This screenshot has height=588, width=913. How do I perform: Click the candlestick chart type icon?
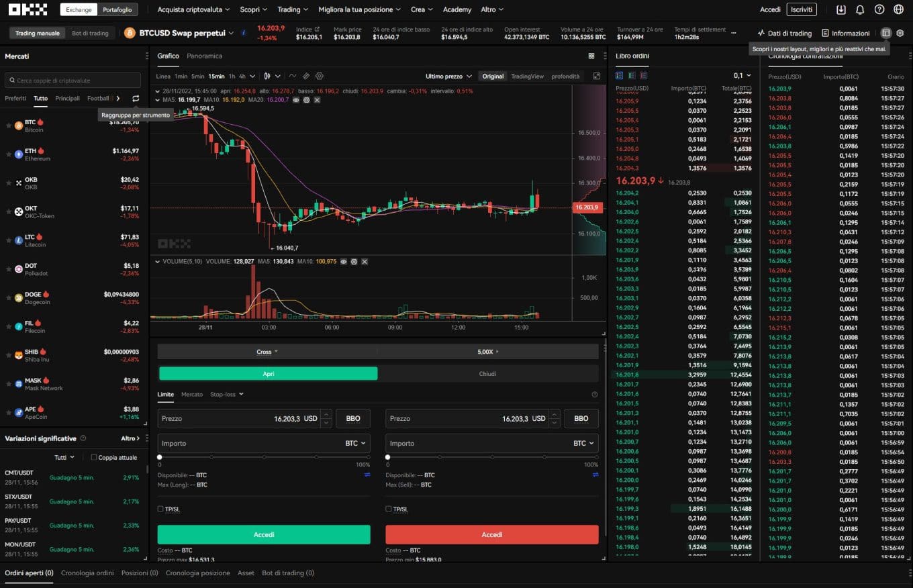point(268,76)
